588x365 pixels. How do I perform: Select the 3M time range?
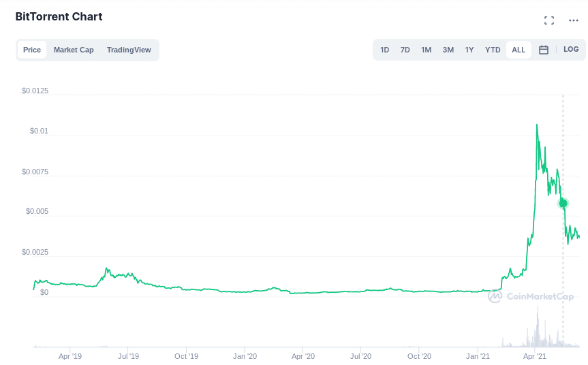coord(448,50)
